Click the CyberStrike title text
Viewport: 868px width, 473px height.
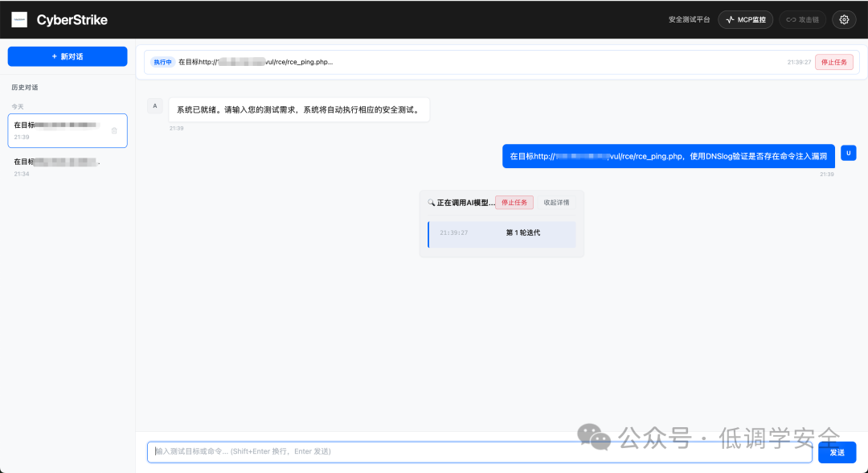[x=72, y=20]
